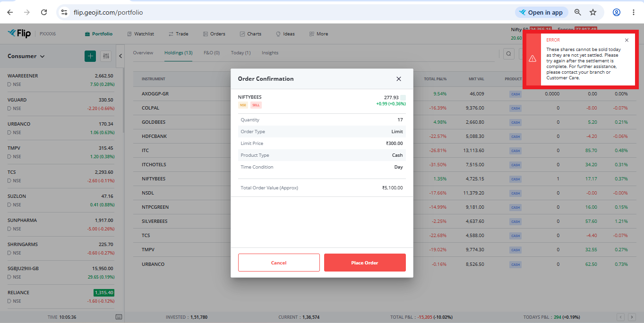
Task: Click the ITCHOTELS holdings row
Action: coord(385,165)
